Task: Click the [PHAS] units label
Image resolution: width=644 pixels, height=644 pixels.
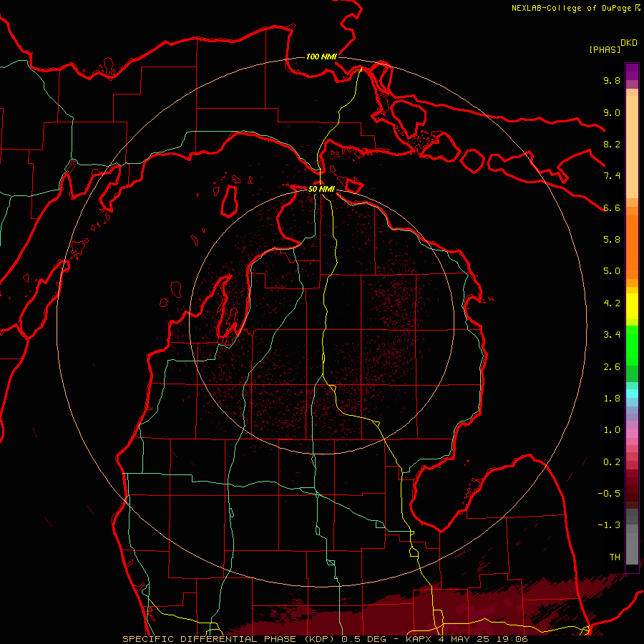Action: click(605, 49)
